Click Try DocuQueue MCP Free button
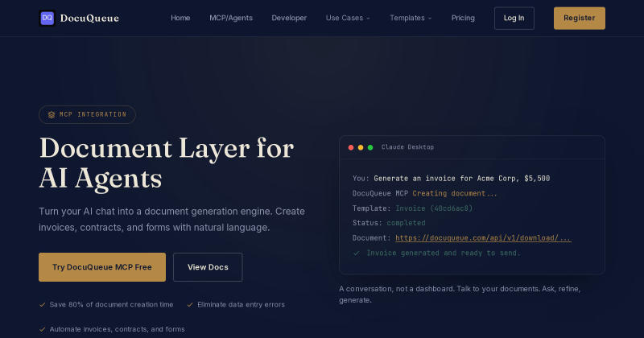This screenshot has width=644, height=338. [x=102, y=267]
